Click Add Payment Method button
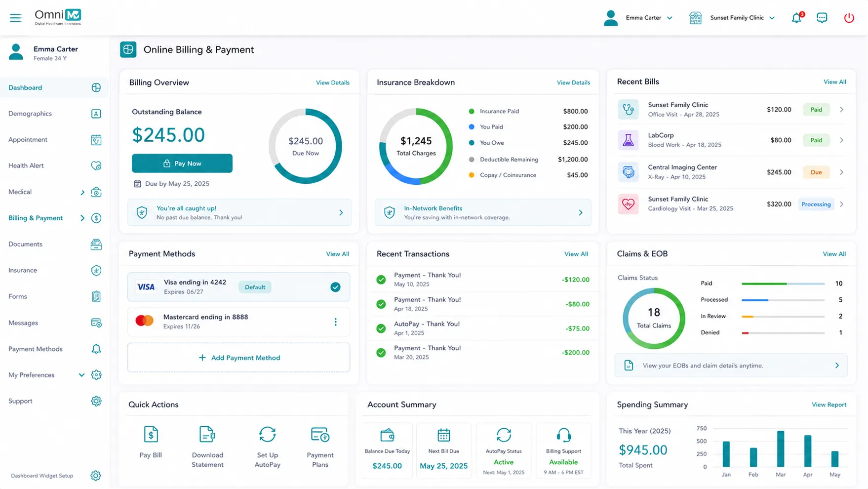Image resolution: width=868 pixels, height=489 pixels. (x=238, y=358)
